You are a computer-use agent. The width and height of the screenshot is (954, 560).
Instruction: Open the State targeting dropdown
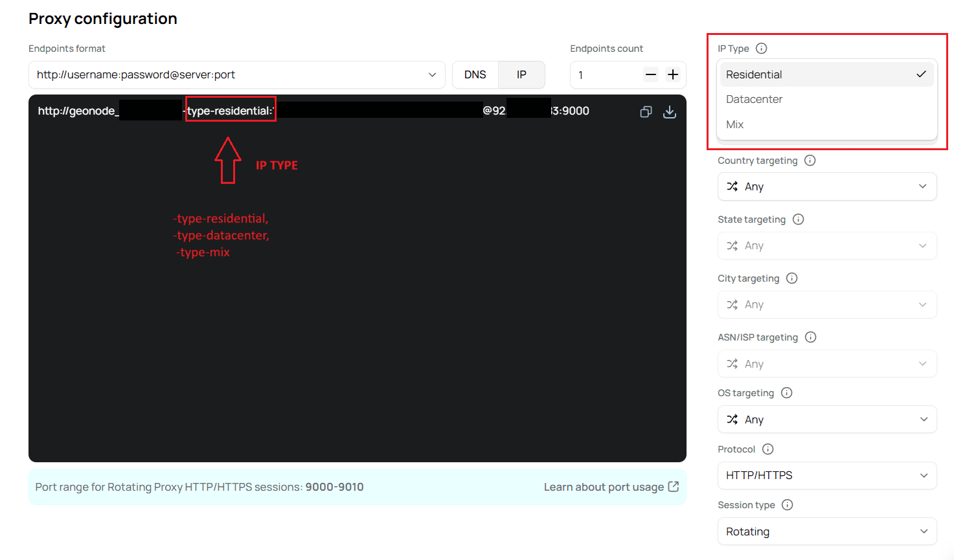[827, 245]
